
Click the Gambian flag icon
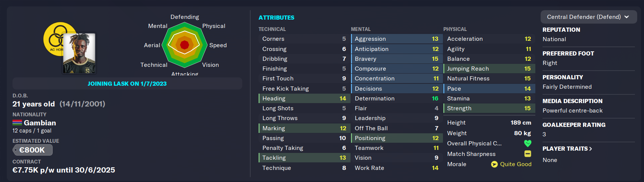pos(17,123)
